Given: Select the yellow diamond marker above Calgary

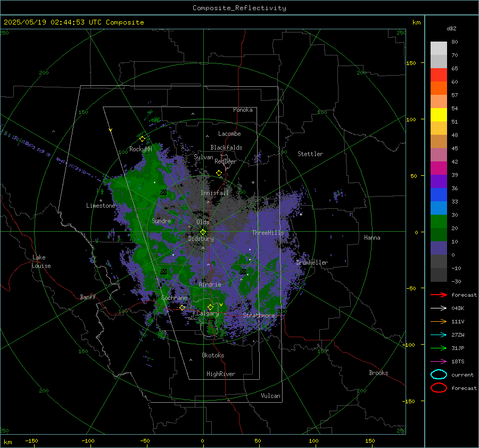Looking at the screenshot, I should click(x=210, y=307).
